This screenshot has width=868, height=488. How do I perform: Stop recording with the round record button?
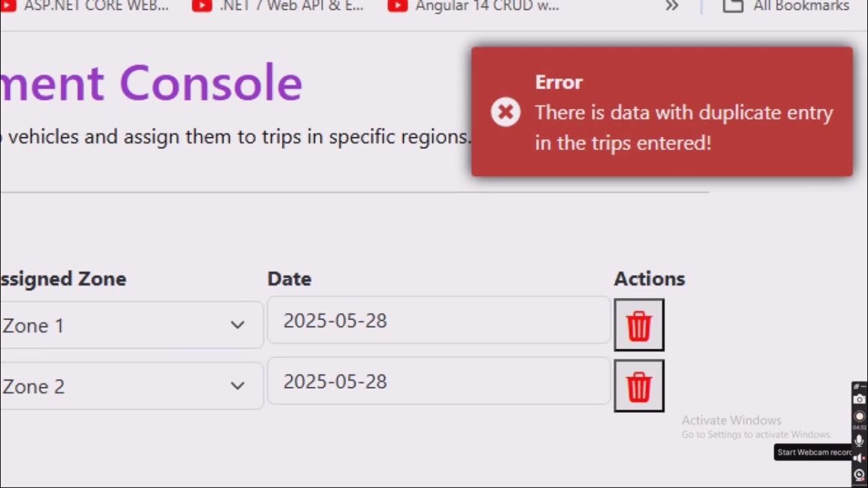(859, 415)
